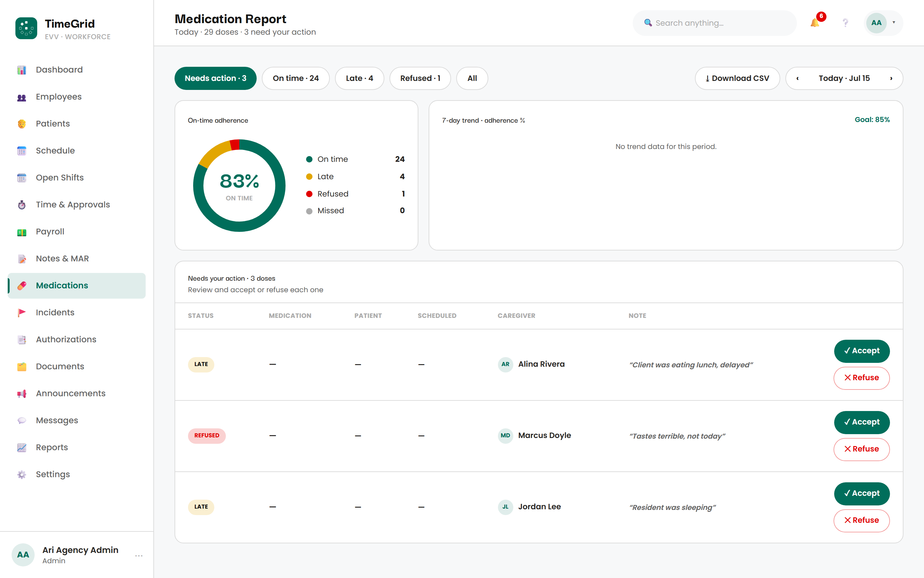Click the Notes & MAR memo icon
This screenshot has width=924, height=578.
(22, 259)
